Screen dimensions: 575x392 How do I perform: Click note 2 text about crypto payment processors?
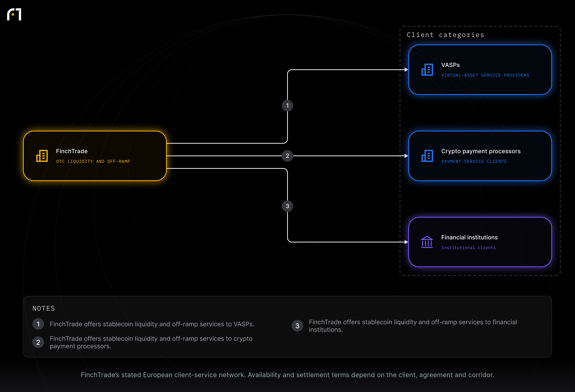(151, 342)
